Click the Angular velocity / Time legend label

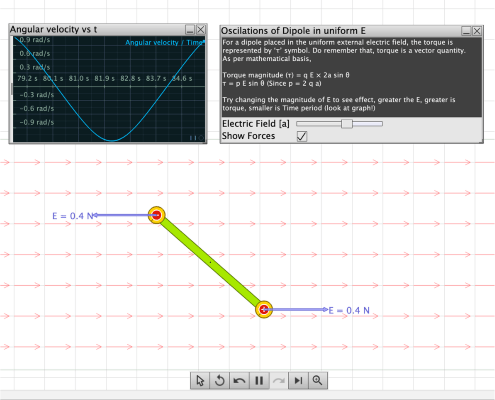(x=165, y=43)
